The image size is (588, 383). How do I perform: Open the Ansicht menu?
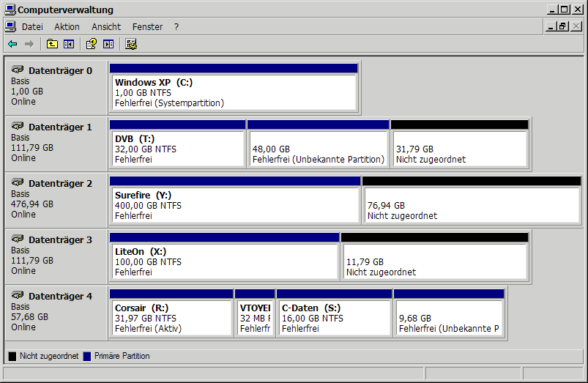pyautogui.click(x=106, y=27)
